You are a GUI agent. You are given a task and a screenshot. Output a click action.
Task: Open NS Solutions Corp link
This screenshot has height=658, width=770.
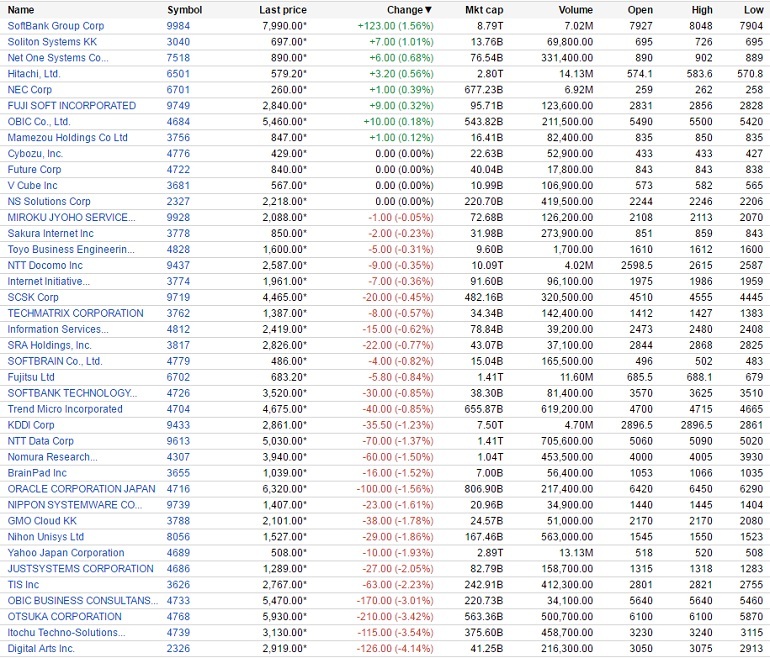(x=49, y=201)
